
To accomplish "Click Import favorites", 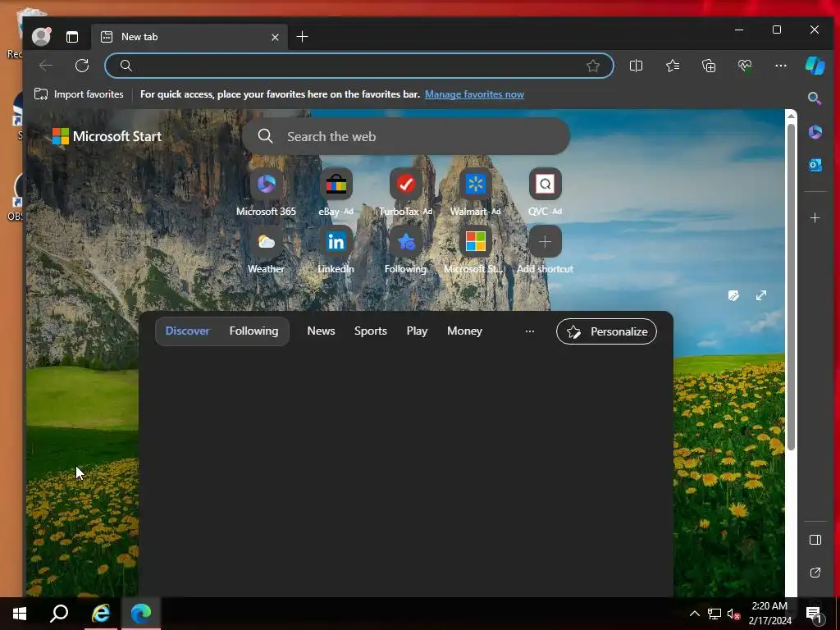I will [79, 94].
